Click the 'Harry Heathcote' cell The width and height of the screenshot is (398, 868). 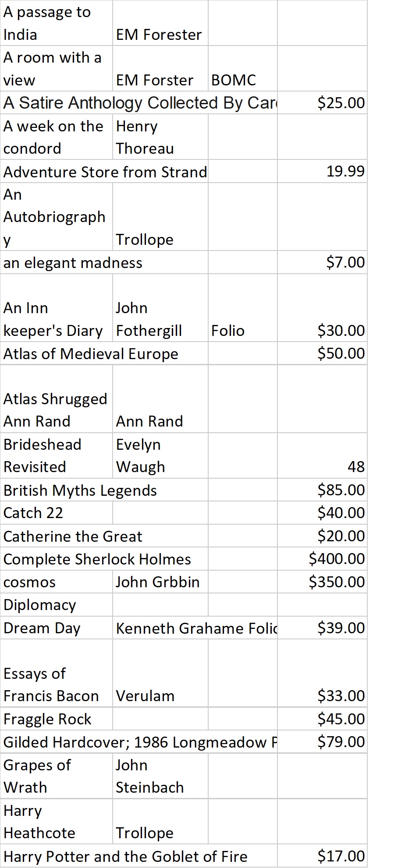coord(56,822)
